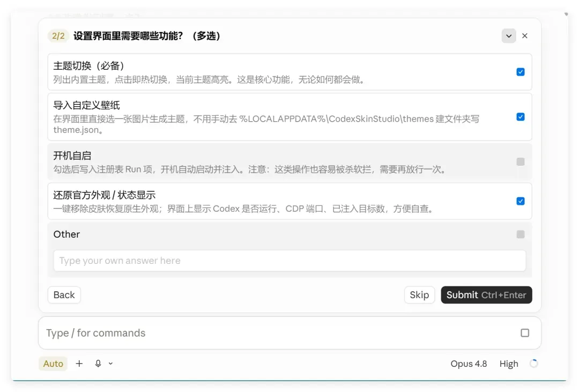
Task: Uncheck the 导入自定义壁纸 checkbox
Action: pos(520,117)
